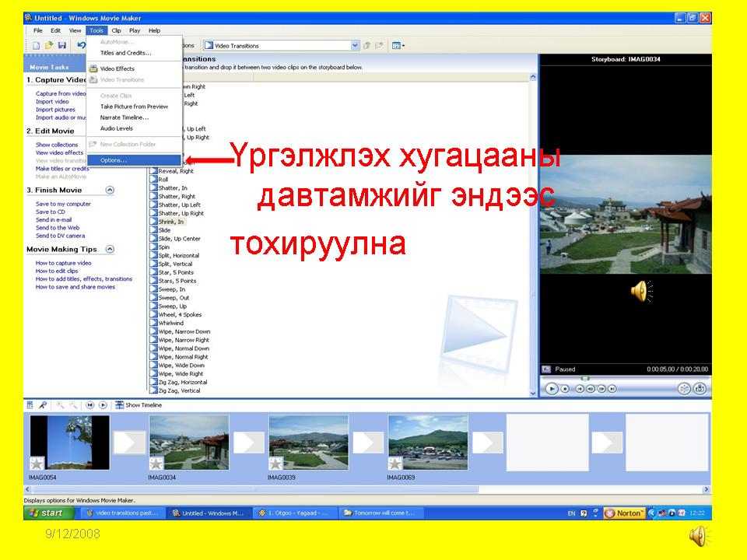Viewport: 747px width, 560px height.
Task: Click the Open Project folder icon
Action: (x=48, y=46)
